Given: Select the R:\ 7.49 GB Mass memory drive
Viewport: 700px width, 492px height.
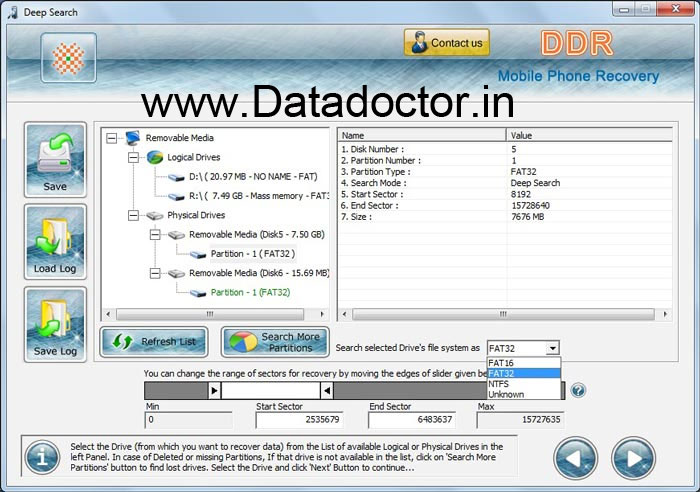Looking at the screenshot, I should coord(259,196).
